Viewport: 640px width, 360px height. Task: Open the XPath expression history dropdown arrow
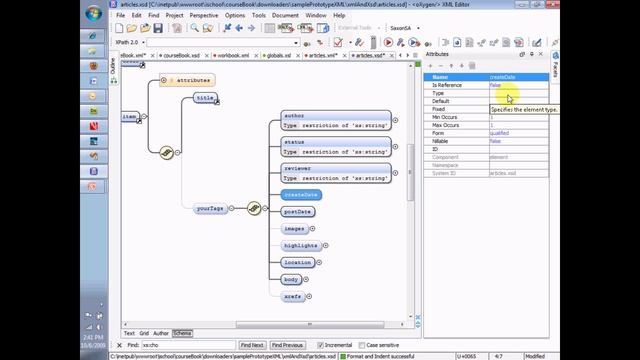[296, 42]
